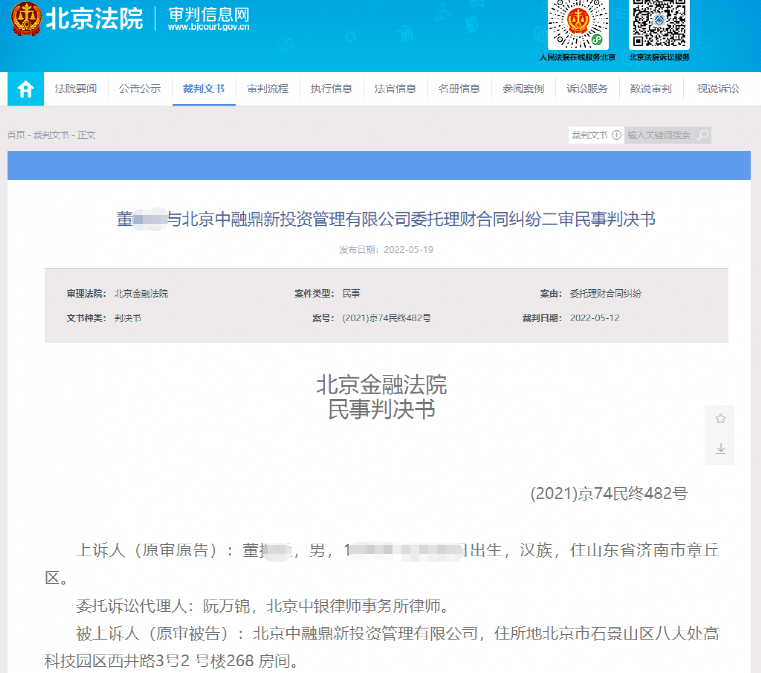Open the 法院要闻 menu tab
The image size is (761, 673).
tap(76, 89)
